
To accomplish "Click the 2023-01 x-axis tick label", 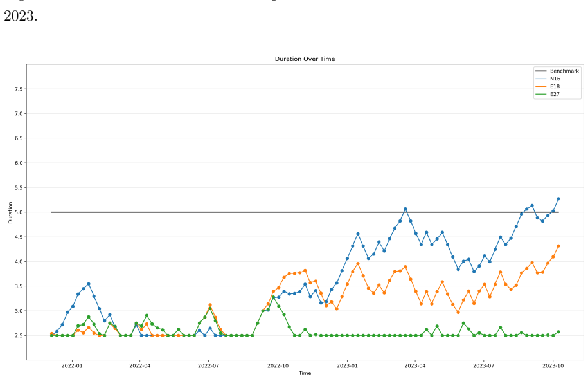I will pos(347,365).
